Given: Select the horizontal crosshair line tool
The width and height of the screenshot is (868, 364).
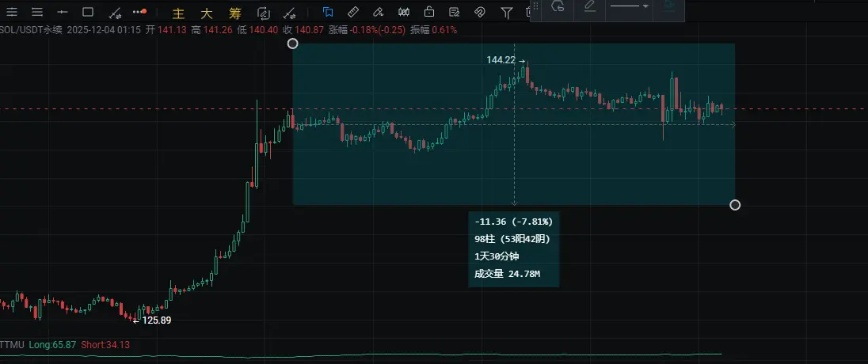Looking at the screenshot, I should (x=63, y=12).
